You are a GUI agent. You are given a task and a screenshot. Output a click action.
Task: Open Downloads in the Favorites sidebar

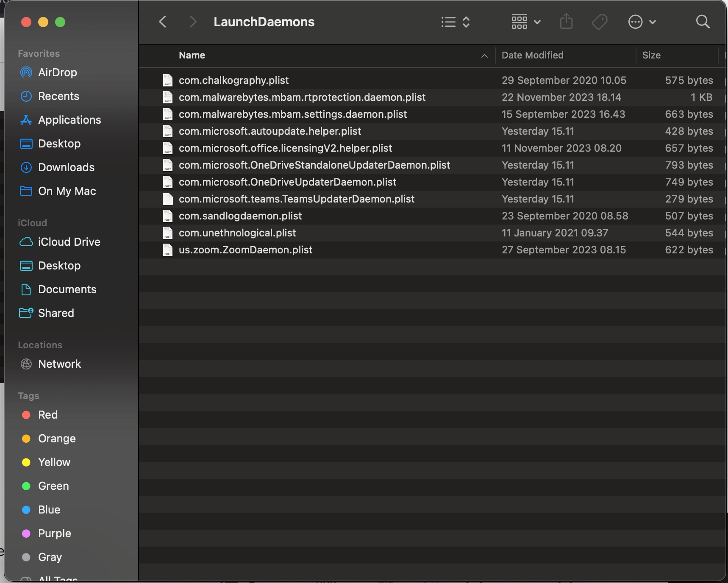(66, 167)
